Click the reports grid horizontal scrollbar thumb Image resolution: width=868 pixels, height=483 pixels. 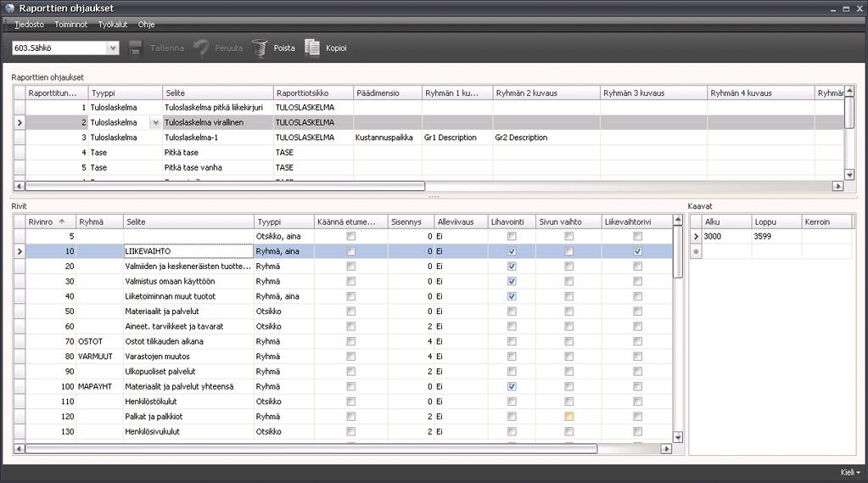coord(225,186)
